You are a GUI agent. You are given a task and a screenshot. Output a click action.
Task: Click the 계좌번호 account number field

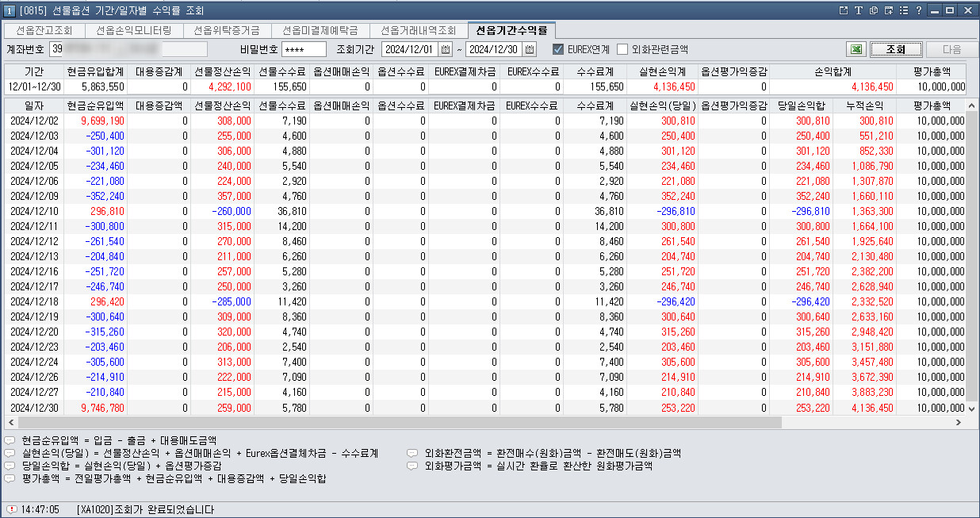pos(128,49)
